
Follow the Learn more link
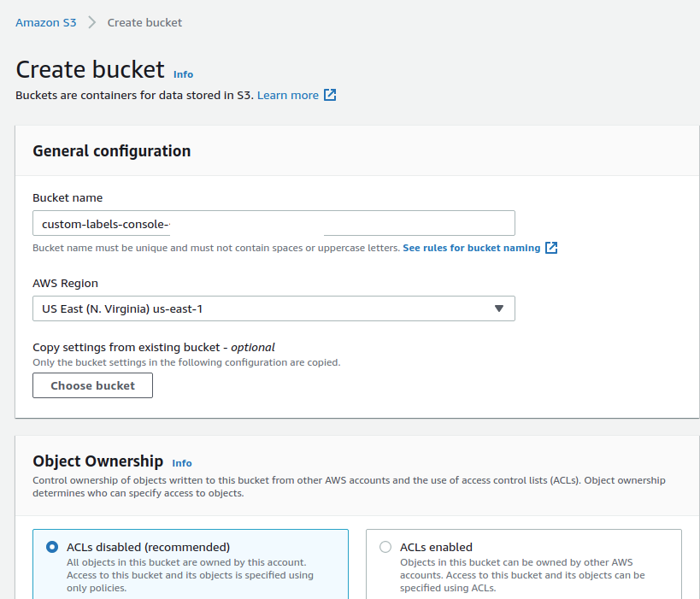287,96
